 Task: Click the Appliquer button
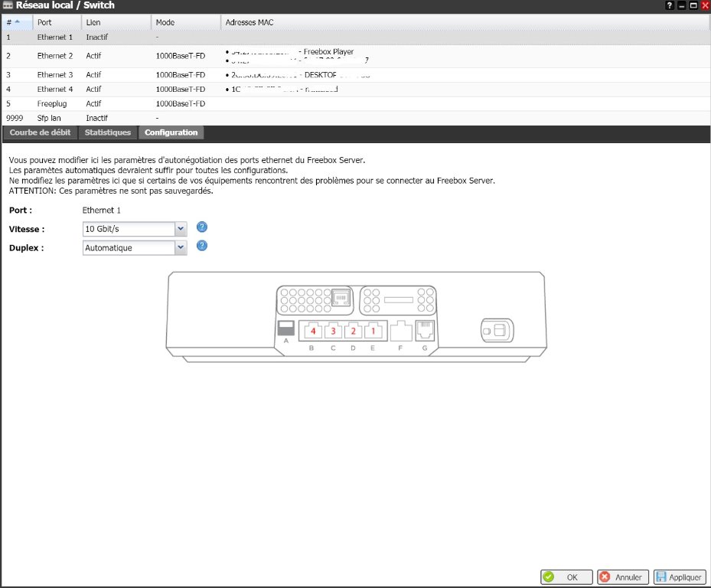[679, 577]
